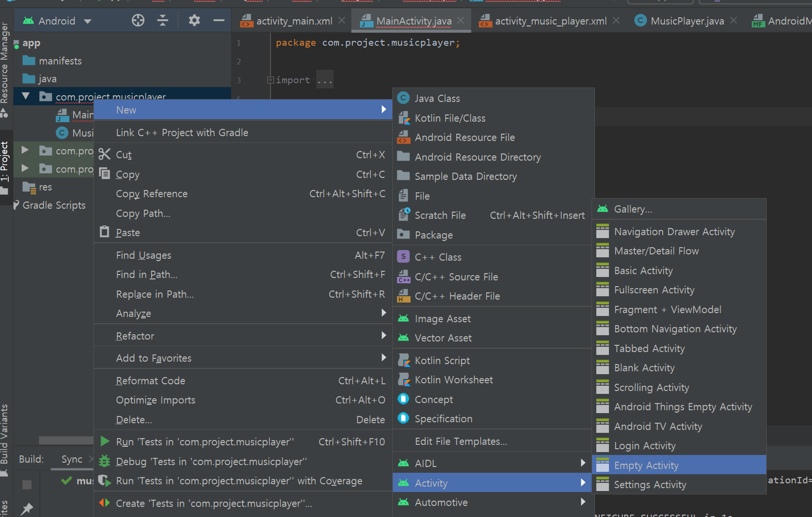This screenshot has height=517, width=812.
Task: Switch to the Sync tab in Build panel
Action: (x=72, y=459)
